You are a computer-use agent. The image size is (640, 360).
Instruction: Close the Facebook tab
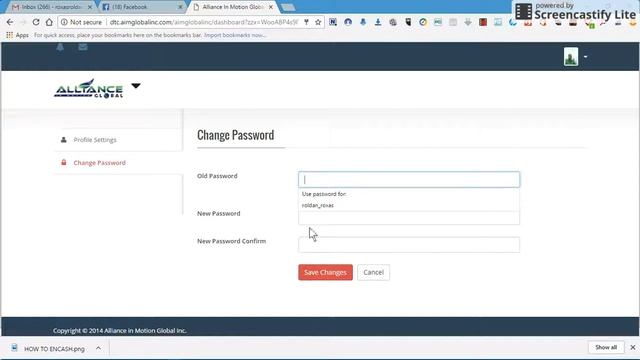coord(180,7)
